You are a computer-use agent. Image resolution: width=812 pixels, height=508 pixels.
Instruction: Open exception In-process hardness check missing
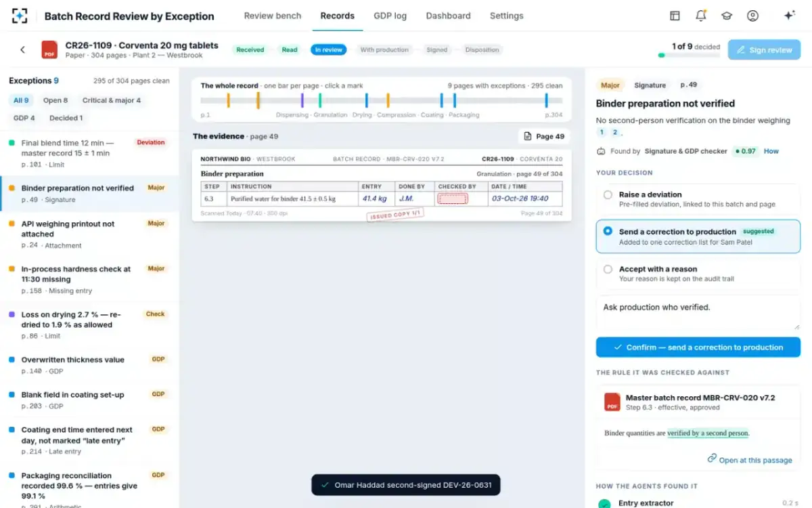pos(89,279)
